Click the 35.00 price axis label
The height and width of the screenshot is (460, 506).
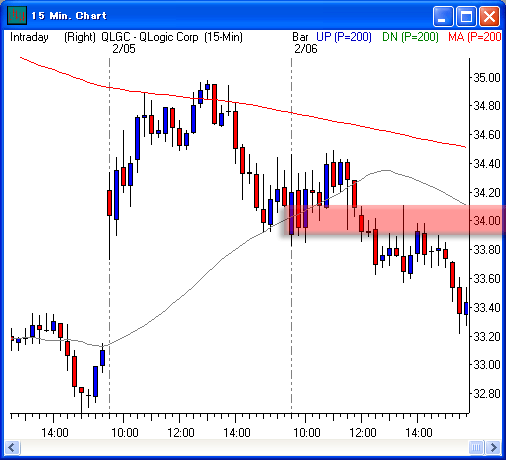tap(487, 78)
